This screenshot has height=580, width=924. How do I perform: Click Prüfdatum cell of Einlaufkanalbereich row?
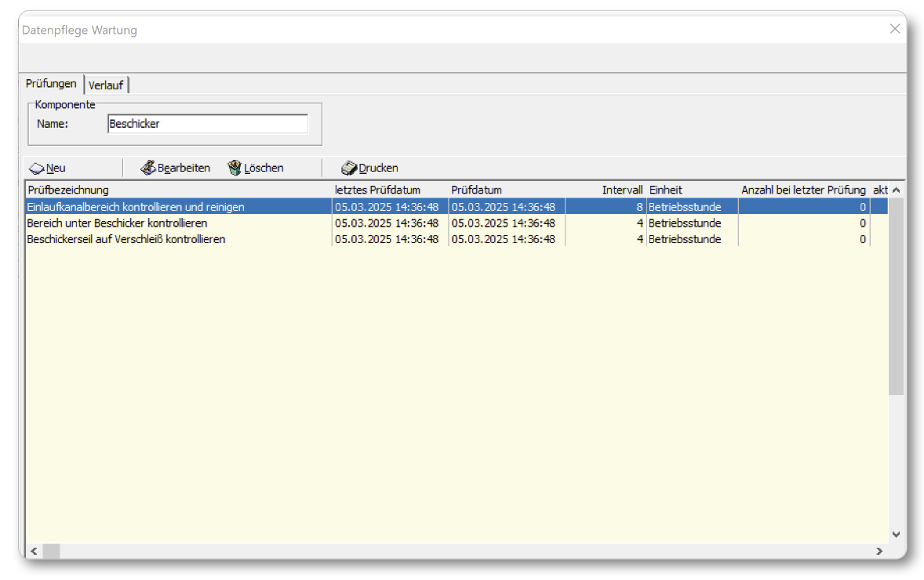pos(506,207)
